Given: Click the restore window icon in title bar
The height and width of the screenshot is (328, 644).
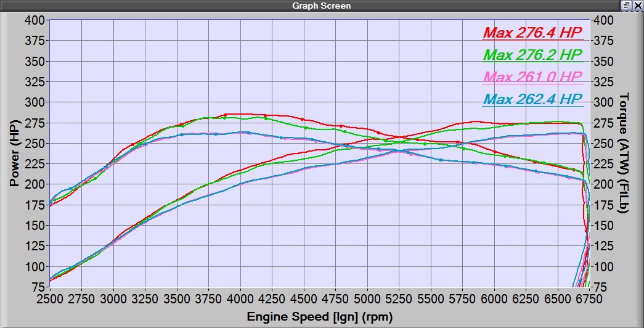Looking at the screenshot, I should pyautogui.click(x=626, y=6).
